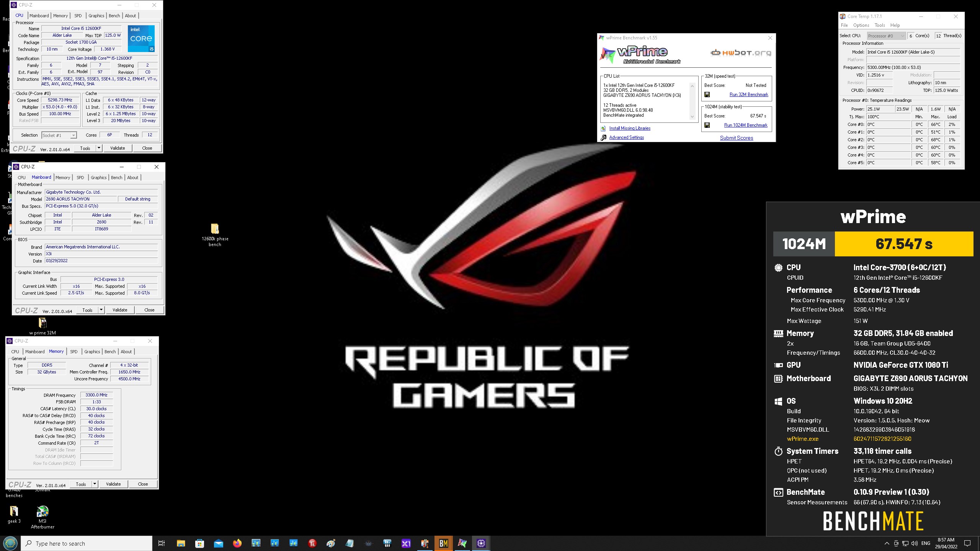The image size is (980, 551).
Task: Click the Run 1024M Benchmark link
Action: click(x=746, y=125)
